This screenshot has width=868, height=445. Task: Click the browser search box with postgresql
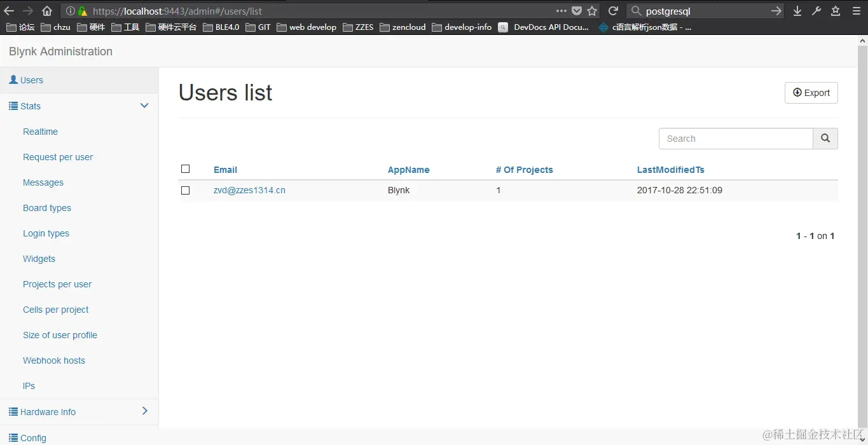pos(706,11)
